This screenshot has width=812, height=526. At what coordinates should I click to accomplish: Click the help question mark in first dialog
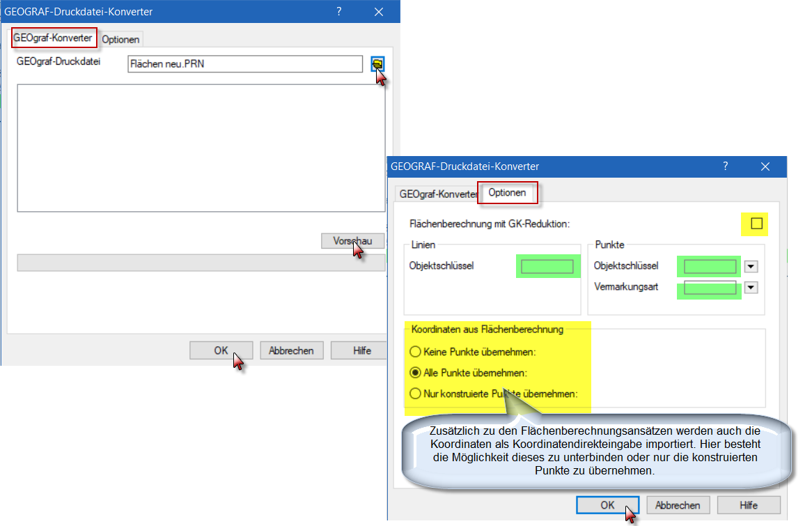click(x=339, y=11)
